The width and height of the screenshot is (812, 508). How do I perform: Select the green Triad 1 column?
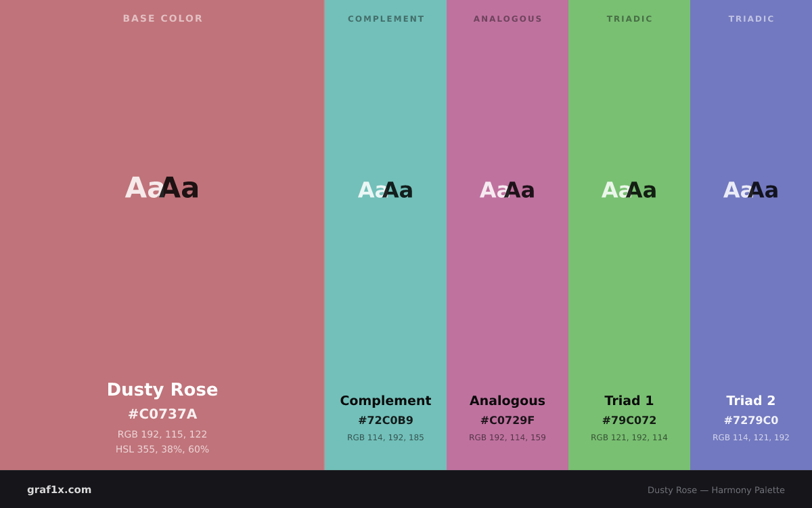629,235
